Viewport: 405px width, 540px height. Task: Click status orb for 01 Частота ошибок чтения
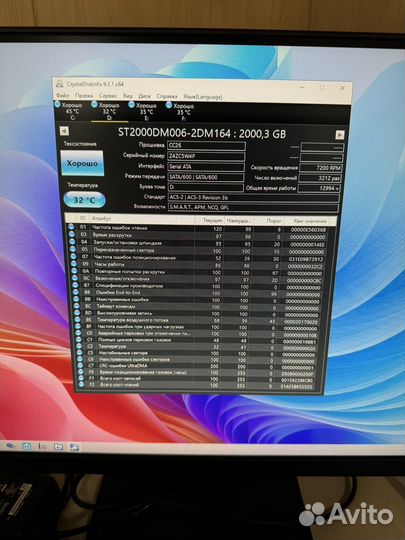(71, 227)
